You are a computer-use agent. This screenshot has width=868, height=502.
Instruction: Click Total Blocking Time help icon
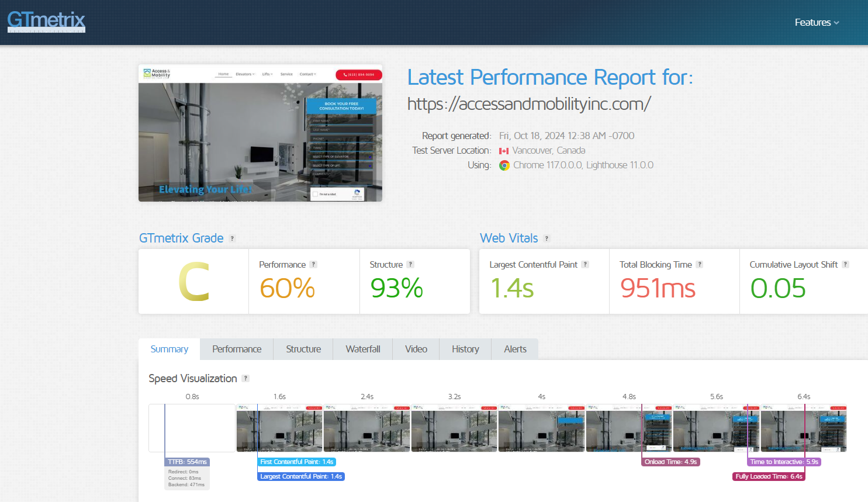pos(700,265)
